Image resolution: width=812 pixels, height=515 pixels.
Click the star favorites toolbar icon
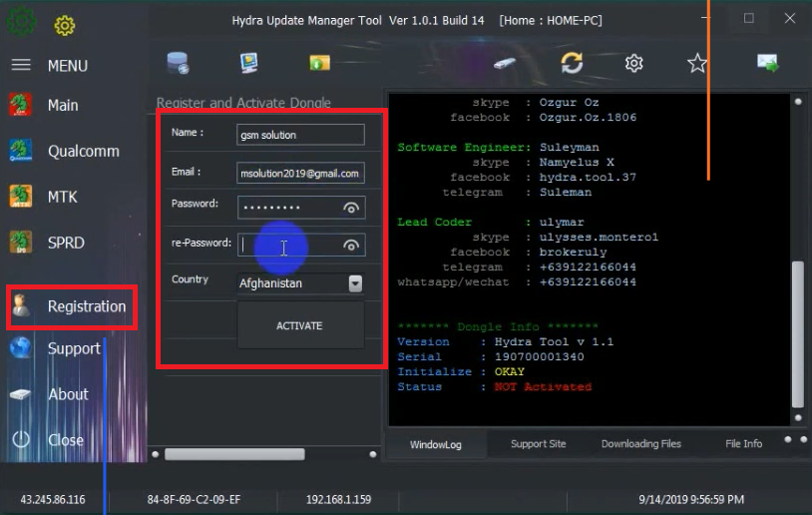pos(697,63)
